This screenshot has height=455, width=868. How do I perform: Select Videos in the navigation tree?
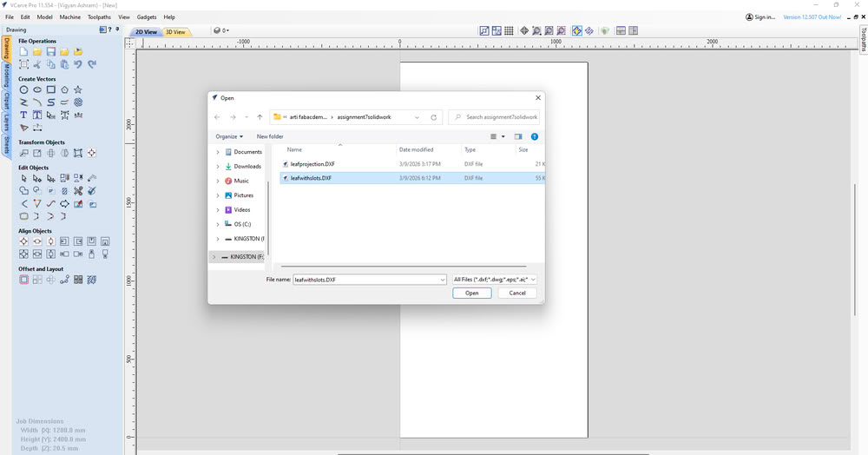pos(241,210)
